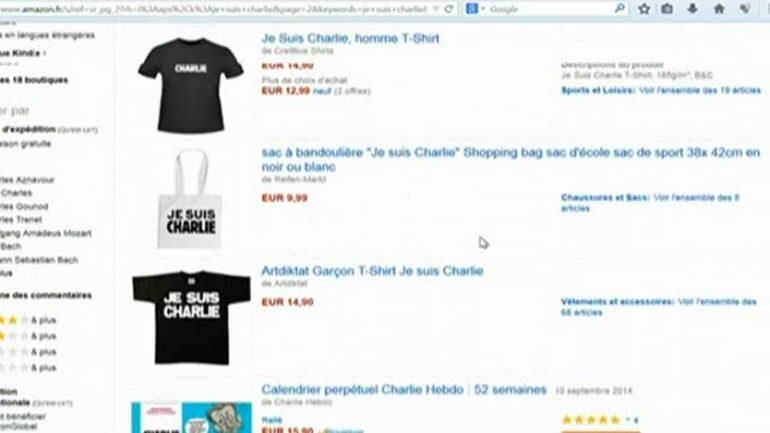770x433 pixels.
Task: View all 19 Sports et Loisirs articles
Action: [x=661, y=90]
